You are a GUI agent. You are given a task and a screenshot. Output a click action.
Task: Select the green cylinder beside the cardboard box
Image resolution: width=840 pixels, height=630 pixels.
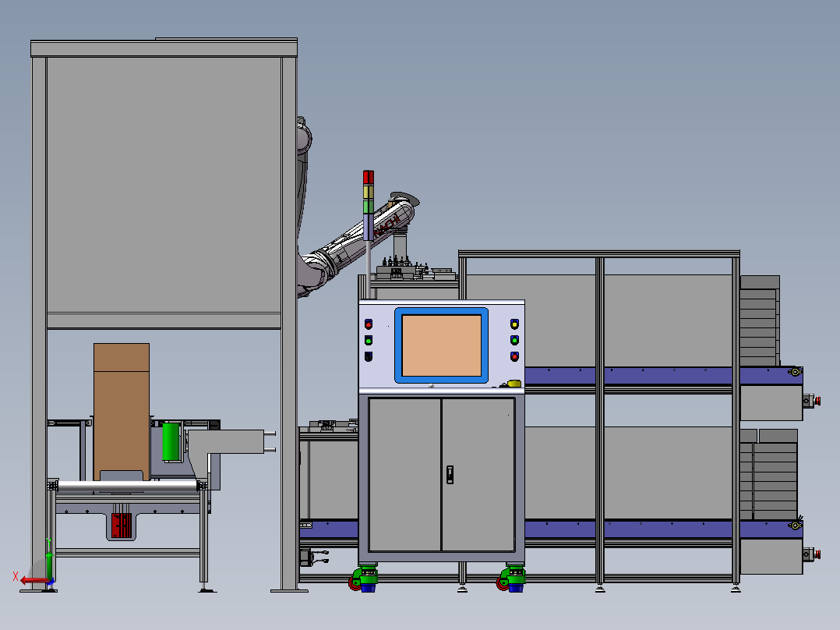pos(171,442)
